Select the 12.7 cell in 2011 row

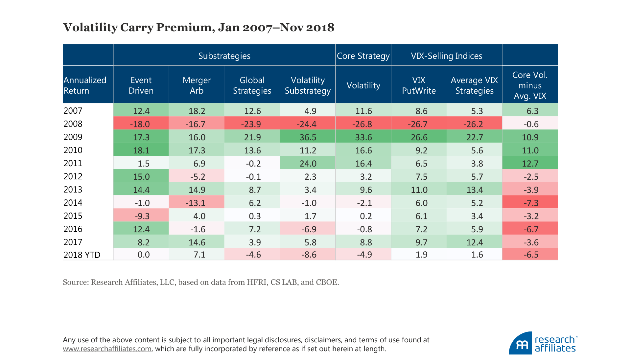click(x=530, y=163)
